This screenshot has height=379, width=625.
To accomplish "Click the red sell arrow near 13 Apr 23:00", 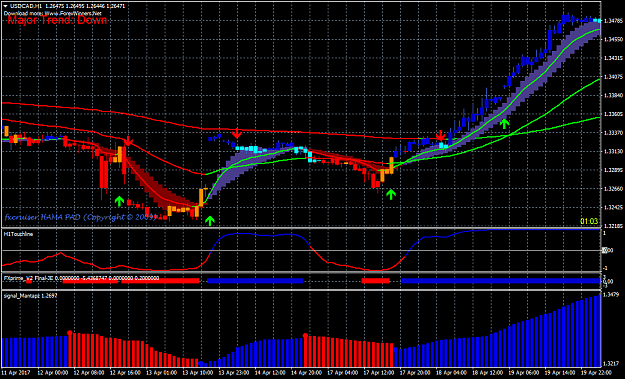I will click(237, 134).
